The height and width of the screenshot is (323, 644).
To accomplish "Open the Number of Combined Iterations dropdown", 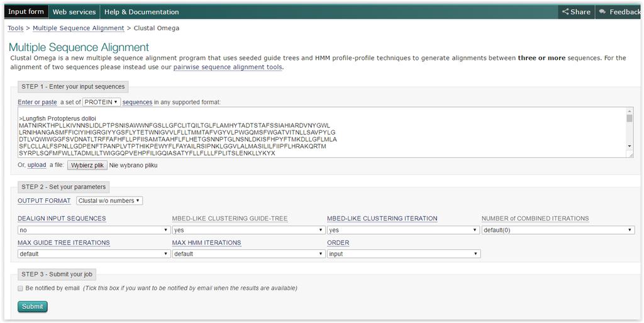I will pyautogui.click(x=558, y=230).
